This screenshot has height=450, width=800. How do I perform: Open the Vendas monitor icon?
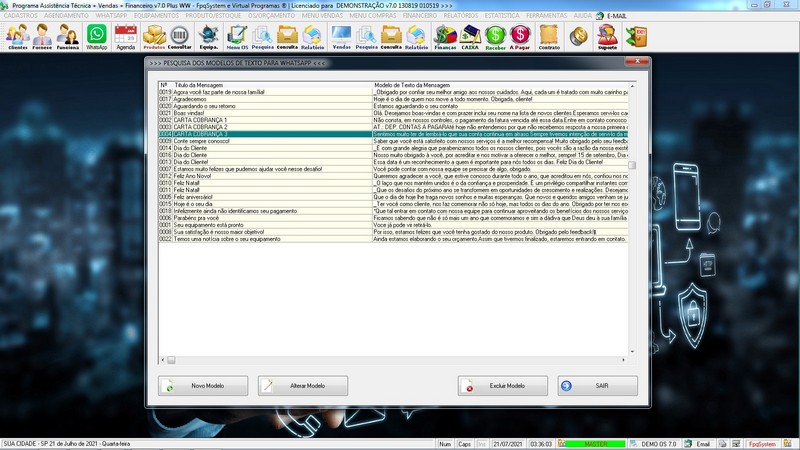pos(341,37)
